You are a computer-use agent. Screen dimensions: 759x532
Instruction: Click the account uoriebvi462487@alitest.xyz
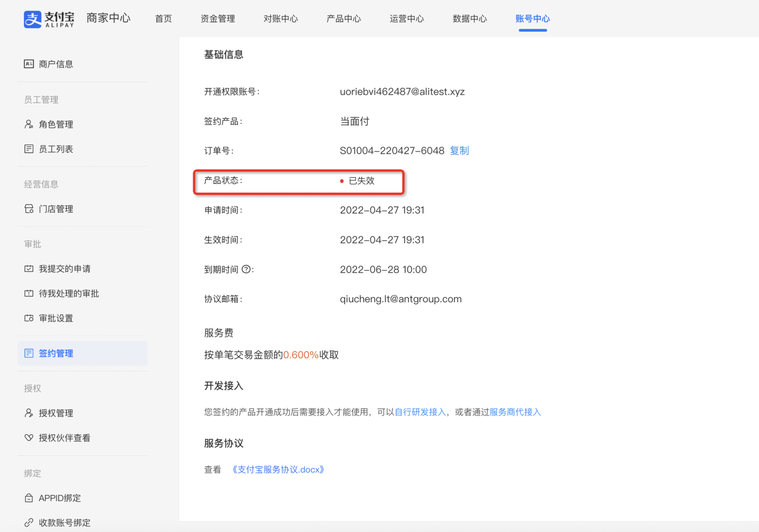[x=402, y=92]
